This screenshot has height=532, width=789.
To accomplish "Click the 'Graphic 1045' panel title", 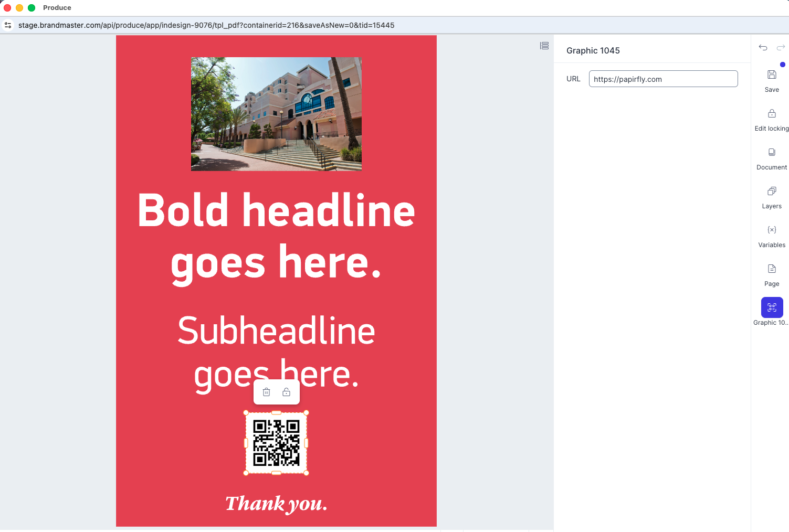I will (593, 50).
